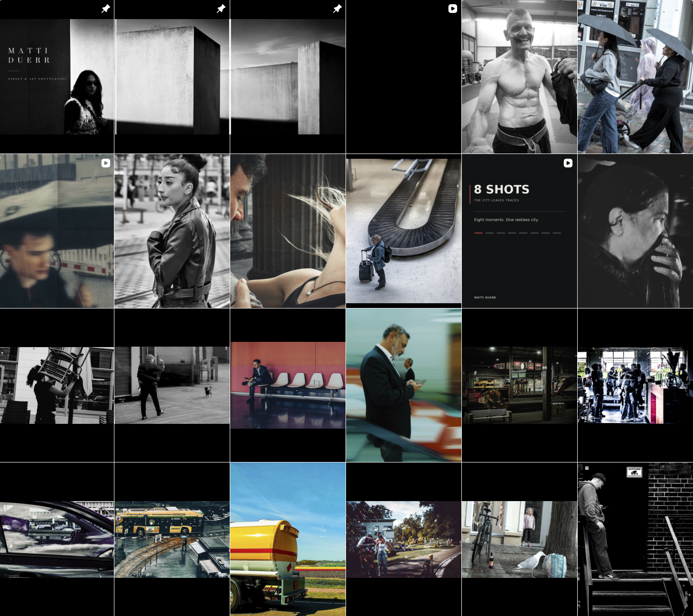
Task: Open the car window reflection photo
Action: pos(57,539)
